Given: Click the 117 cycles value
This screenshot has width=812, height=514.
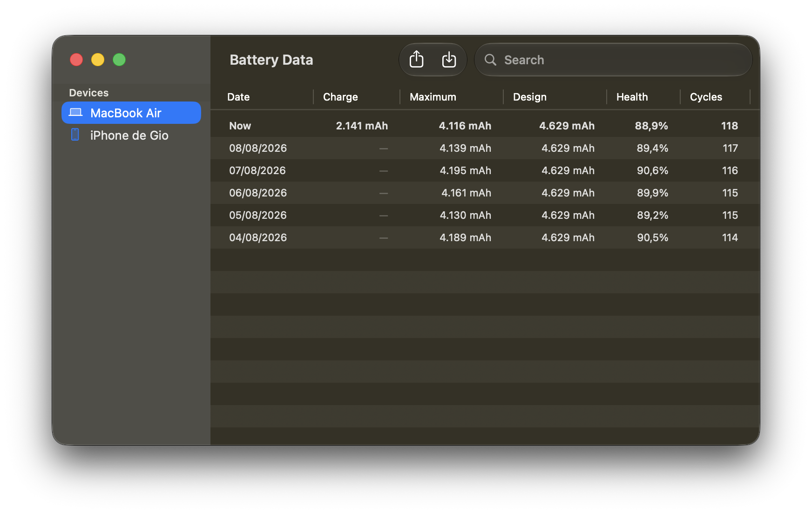Looking at the screenshot, I should [730, 148].
